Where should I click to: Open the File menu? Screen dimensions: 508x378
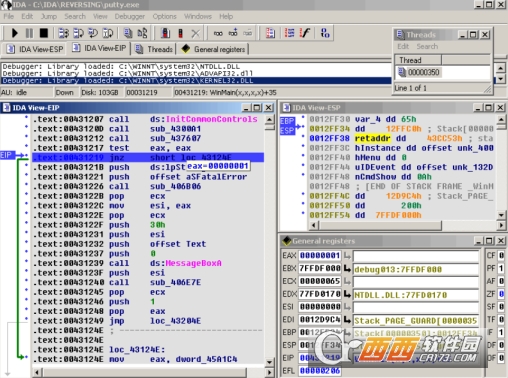click(9, 16)
